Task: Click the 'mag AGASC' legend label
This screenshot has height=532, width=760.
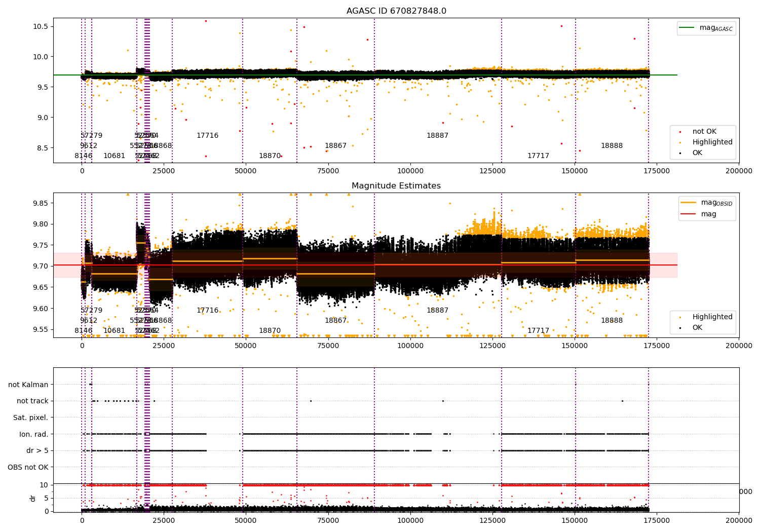Action: coord(716,28)
